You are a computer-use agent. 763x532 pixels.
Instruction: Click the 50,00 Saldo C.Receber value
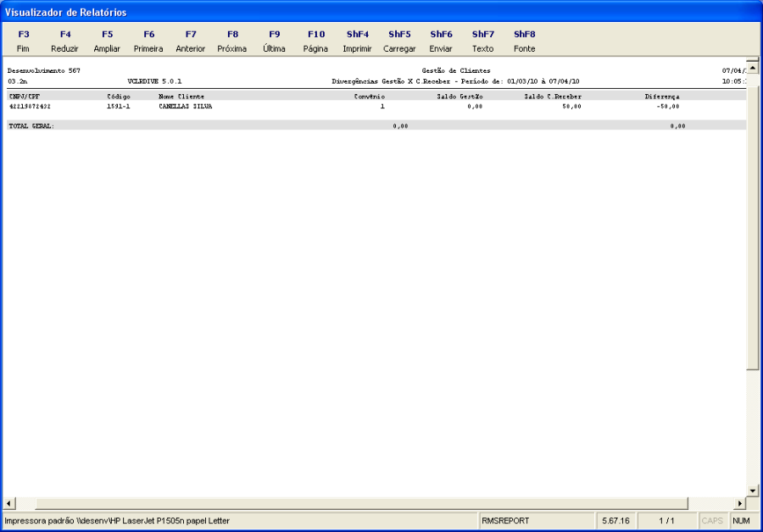point(571,106)
